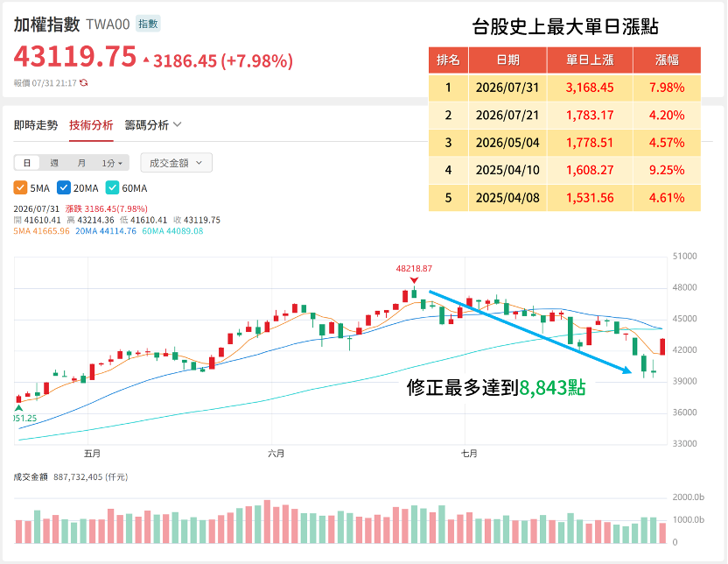This screenshot has height=564, width=728.
Task: Click the 60MA 44089.08 value readout
Action: [172, 231]
